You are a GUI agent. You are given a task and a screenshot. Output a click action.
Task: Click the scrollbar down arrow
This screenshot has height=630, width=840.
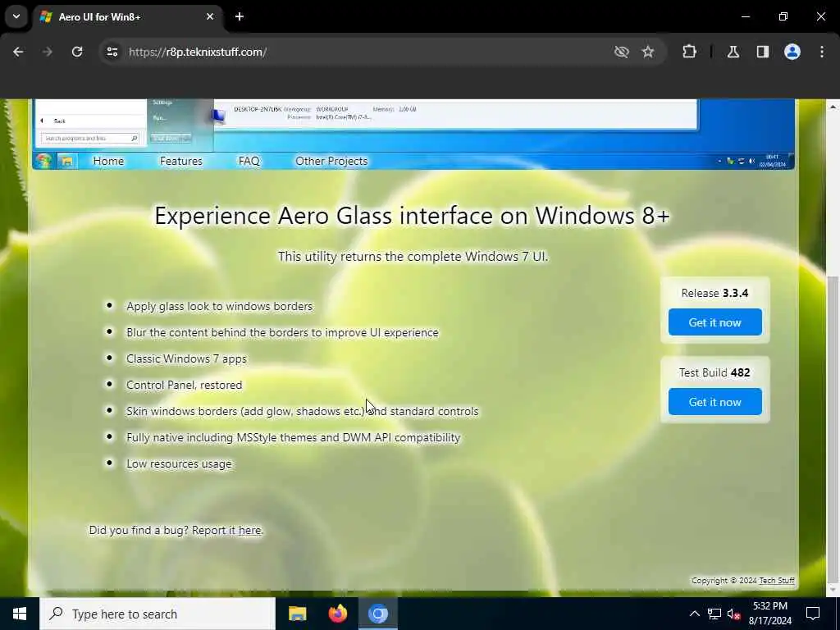coord(833,589)
